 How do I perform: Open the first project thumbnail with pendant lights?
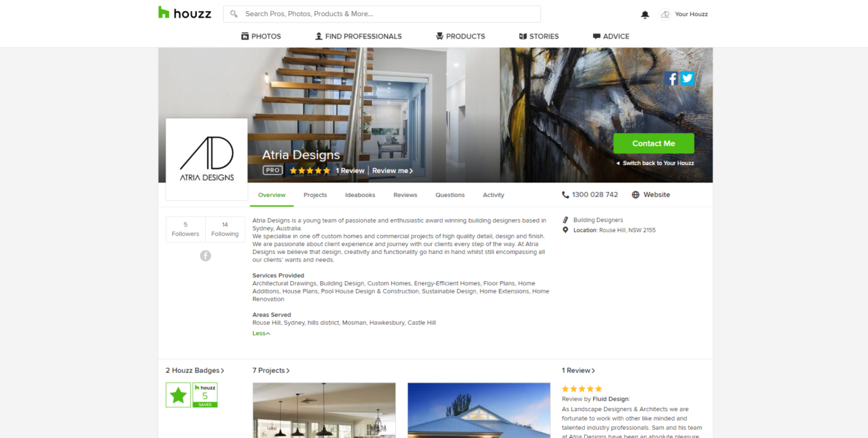[324, 410]
